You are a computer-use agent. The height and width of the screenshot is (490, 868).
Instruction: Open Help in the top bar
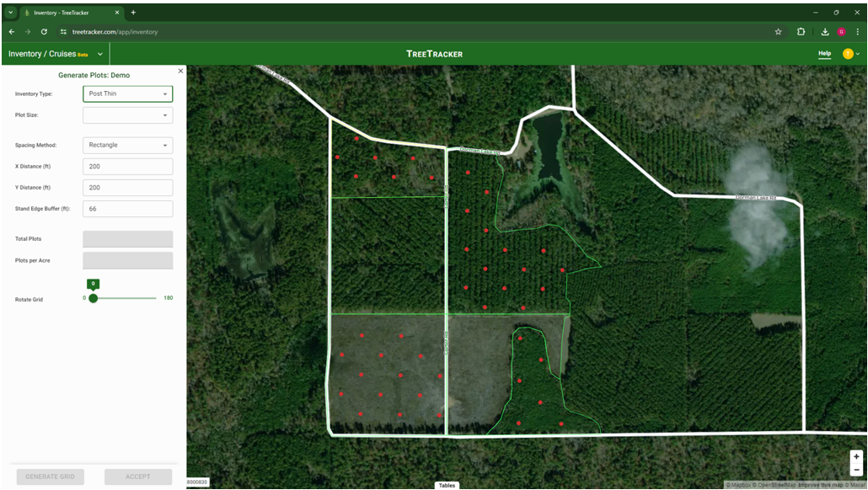[823, 53]
